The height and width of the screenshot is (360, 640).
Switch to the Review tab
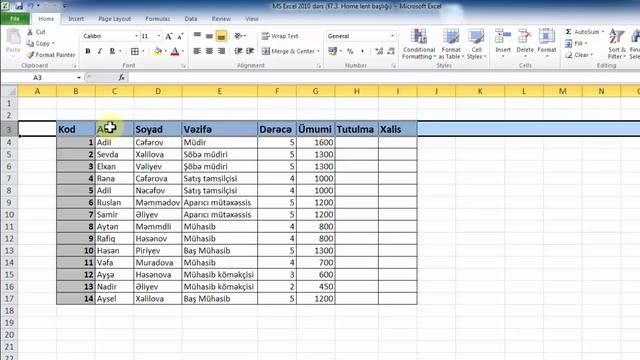221,19
